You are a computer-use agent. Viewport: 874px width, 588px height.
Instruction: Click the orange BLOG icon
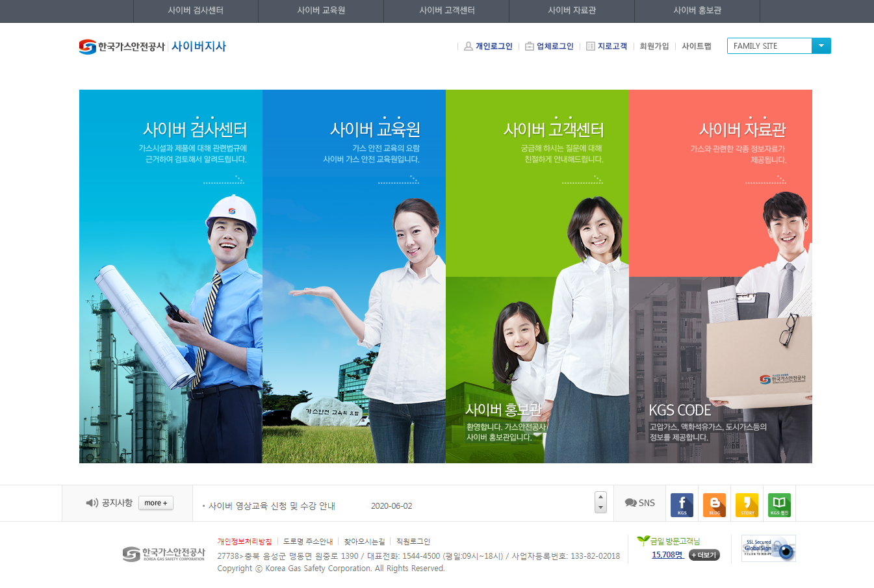714,504
